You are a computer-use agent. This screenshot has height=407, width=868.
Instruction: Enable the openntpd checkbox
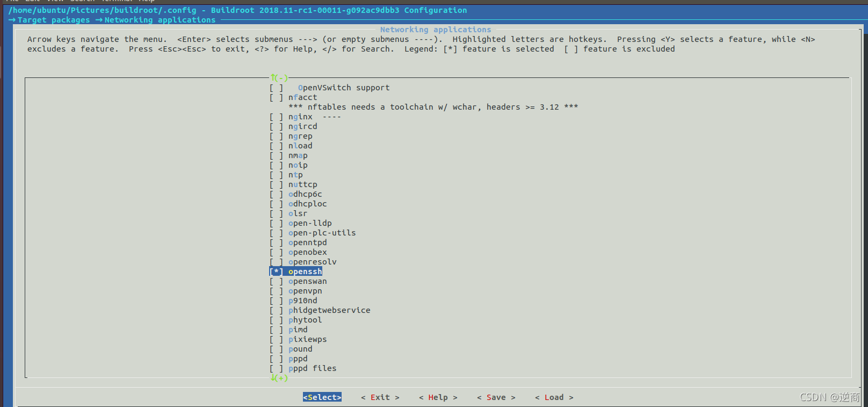[x=276, y=242]
